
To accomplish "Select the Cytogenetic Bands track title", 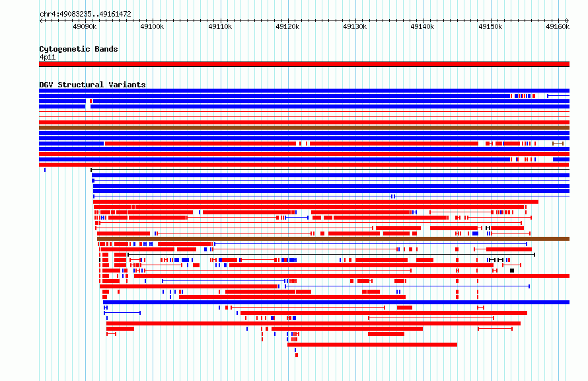I will pyautogui.click(x=79, y=49).
